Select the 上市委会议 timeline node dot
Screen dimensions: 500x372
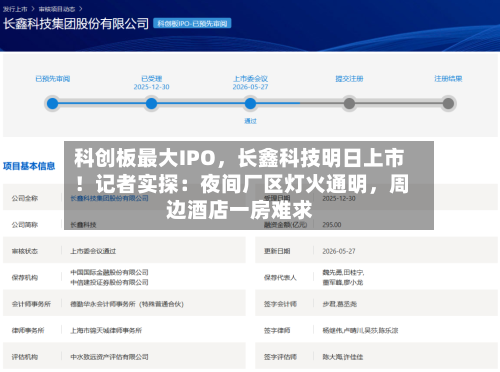pos(250,104)
